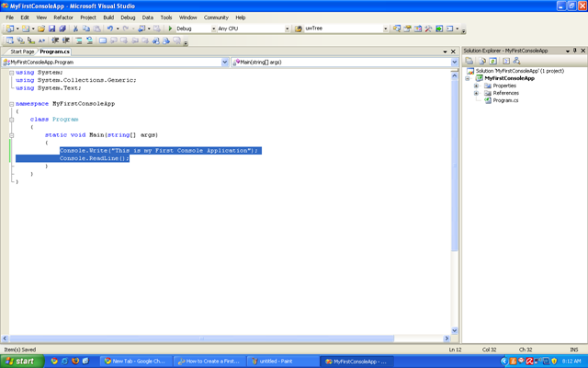Expand the Properties node in Solution Explorer
The height and width of the screenshot is (368, 588).
point(476,86)
